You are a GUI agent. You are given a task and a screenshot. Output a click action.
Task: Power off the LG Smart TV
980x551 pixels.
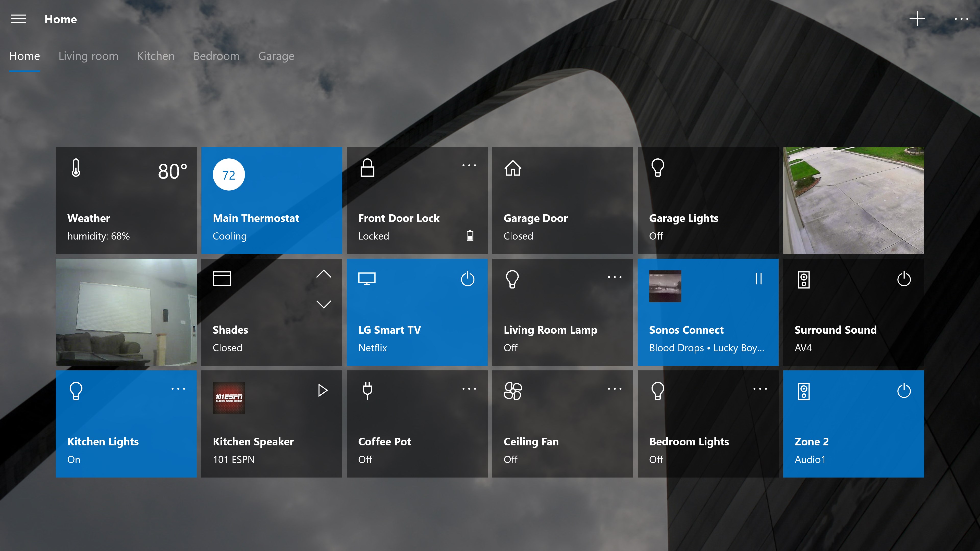pos(468,279)
